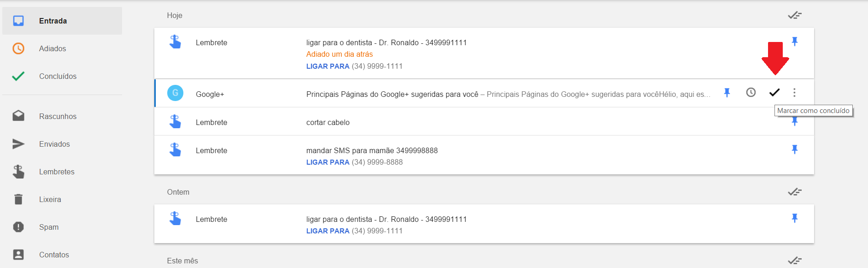Open the Google+ avatar badge
This screenshot has width=868, height=268.
[x=175, y=93]
